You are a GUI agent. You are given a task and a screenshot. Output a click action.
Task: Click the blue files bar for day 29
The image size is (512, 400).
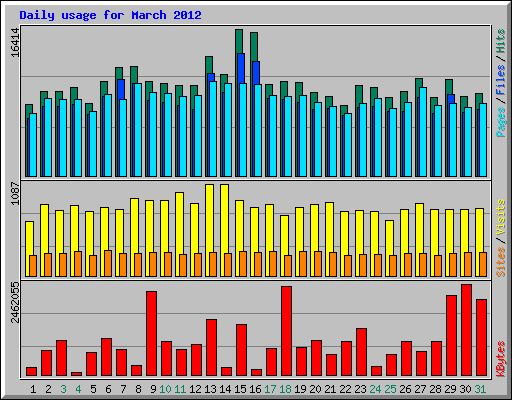tap(451, 99)
